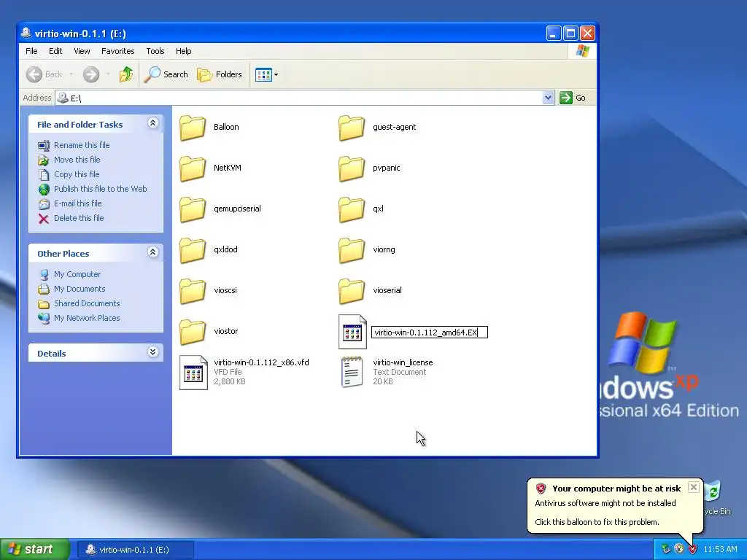This screenshot has width=747, height=560.
Task: Select the qemupciserial folder icon
Action: click(193, 209)
